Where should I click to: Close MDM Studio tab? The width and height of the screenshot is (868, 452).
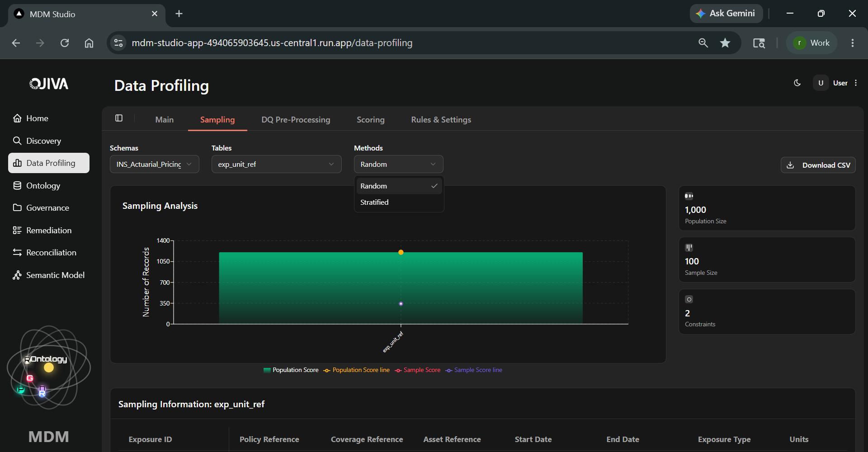[x=155, y=14]
